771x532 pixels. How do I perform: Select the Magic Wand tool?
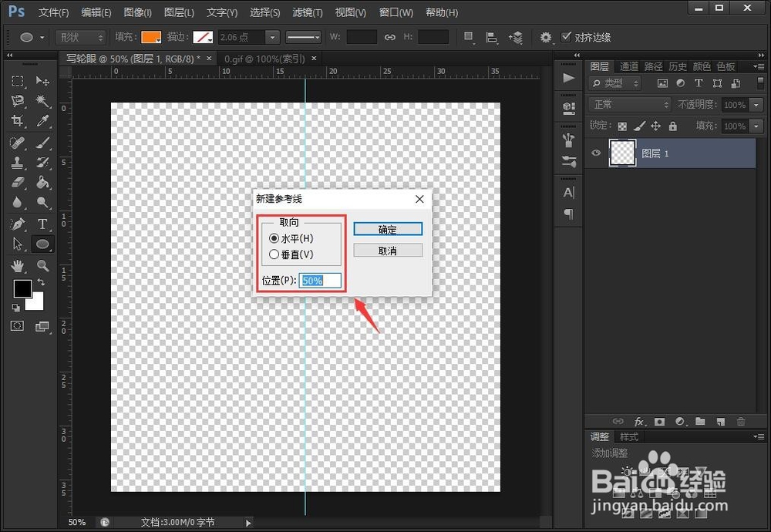coord(42,101)
